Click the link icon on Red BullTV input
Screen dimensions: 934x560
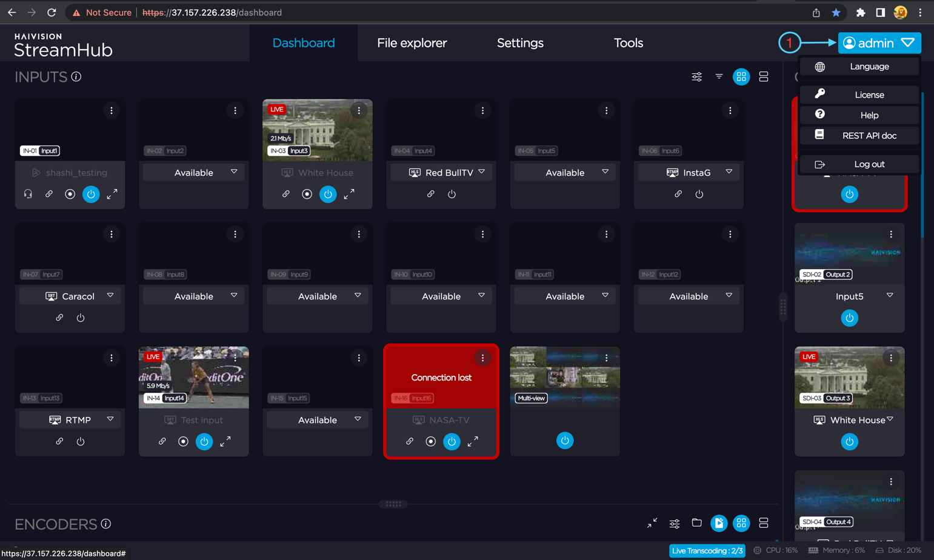click(x=430, y=194)
